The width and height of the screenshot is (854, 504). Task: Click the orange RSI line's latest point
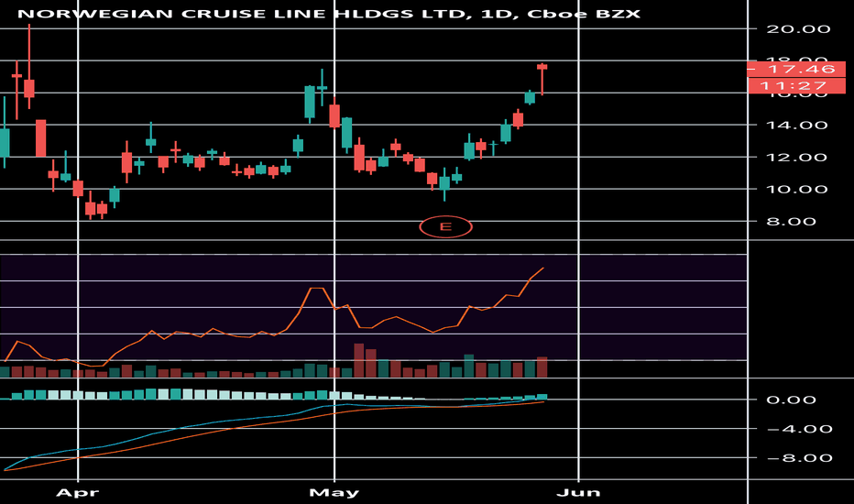pyautogui.click(x=543, y=268)
